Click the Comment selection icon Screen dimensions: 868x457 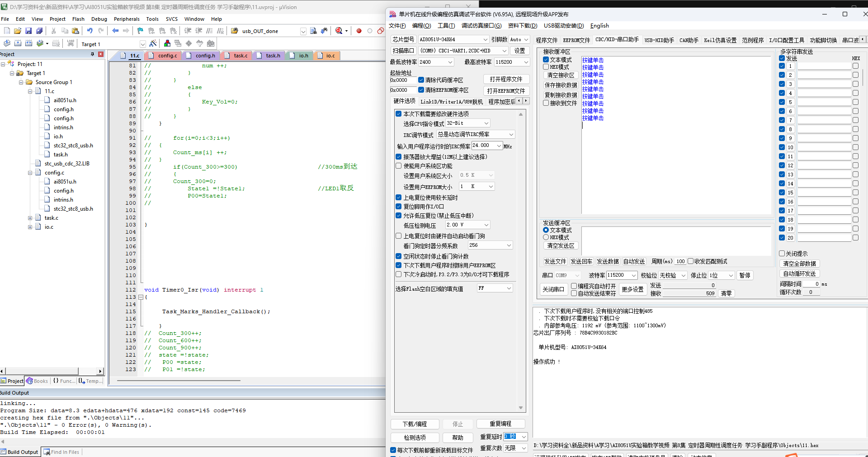209,31
